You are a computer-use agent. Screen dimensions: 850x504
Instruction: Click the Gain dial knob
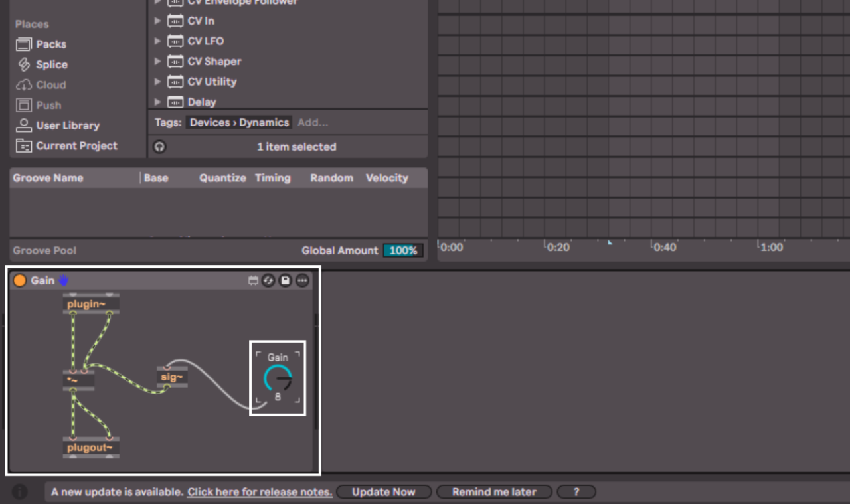278,378
